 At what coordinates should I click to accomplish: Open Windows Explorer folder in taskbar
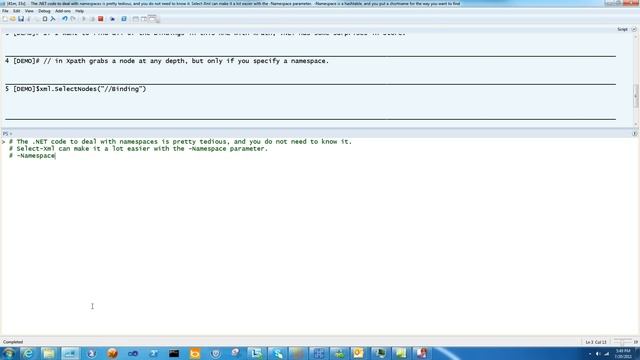point(49,353)
